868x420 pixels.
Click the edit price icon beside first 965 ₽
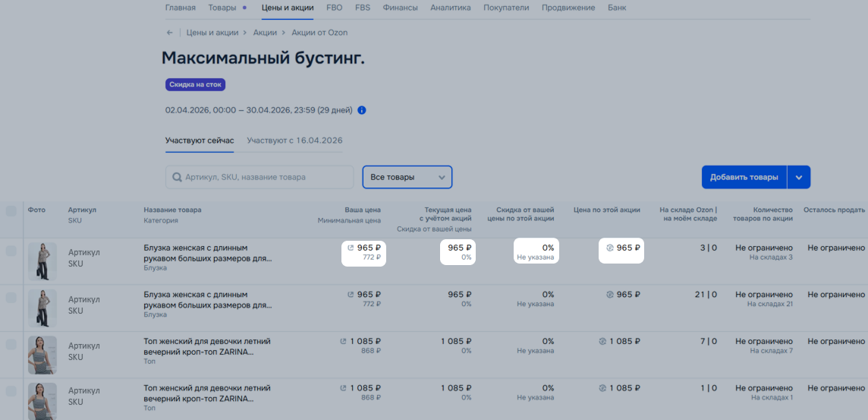[x=350, y=248]
